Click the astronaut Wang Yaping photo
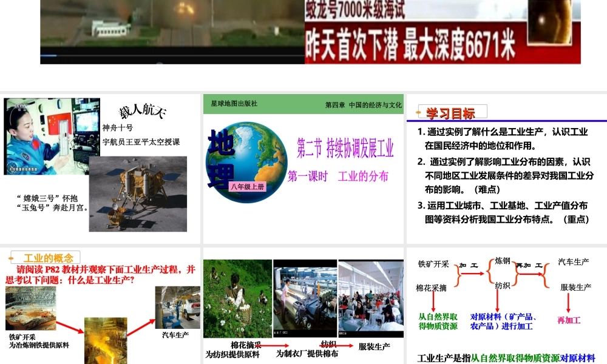 coord(52,136)
